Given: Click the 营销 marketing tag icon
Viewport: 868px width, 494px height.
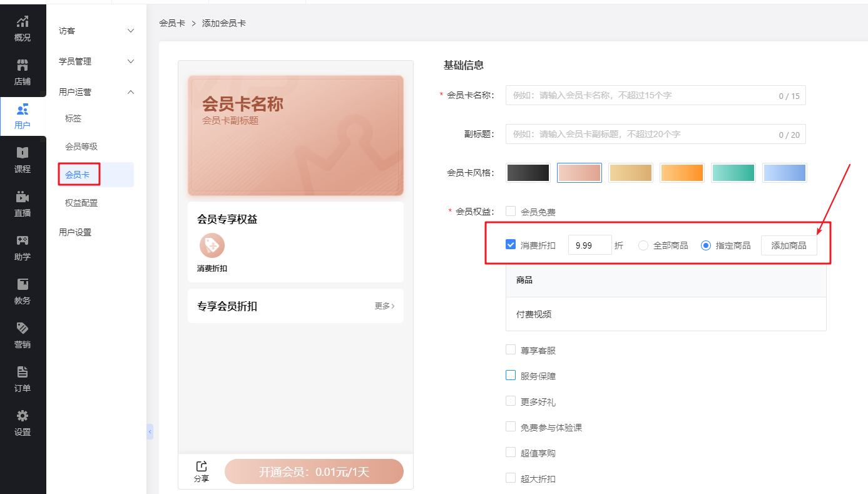Looking at the screenshot, I should tap(23, 328).
